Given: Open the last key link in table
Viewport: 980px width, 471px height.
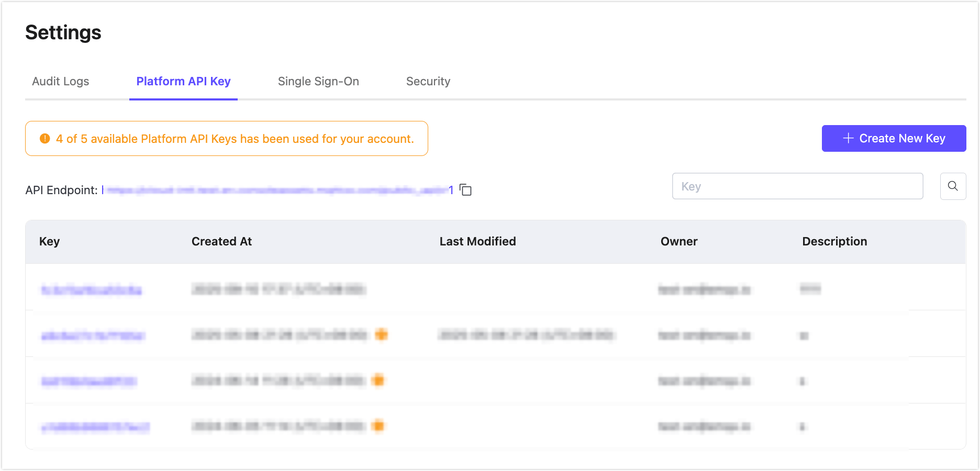Looking at the screenshot, I should (x=96, y=427).
